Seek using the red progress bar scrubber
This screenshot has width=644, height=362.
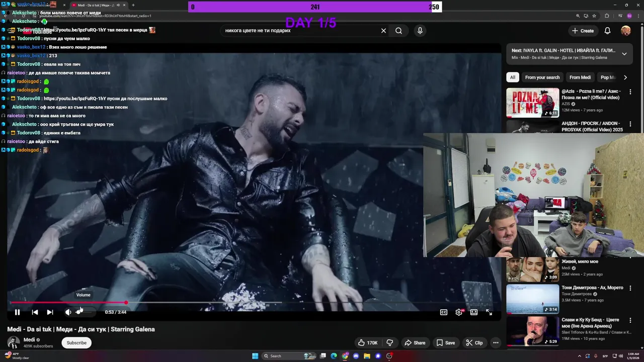126,303
